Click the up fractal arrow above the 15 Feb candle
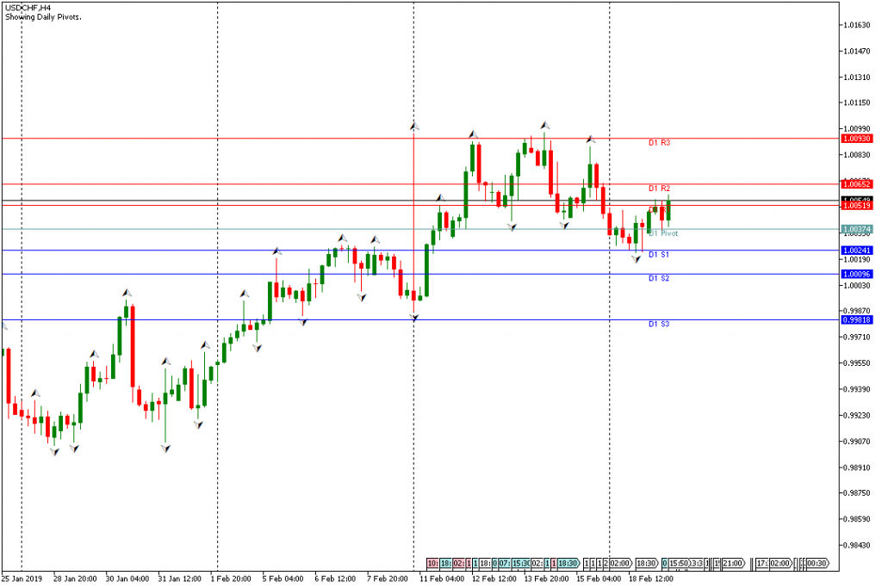Viewport: 882px width, 588px height. pos(591,139)
